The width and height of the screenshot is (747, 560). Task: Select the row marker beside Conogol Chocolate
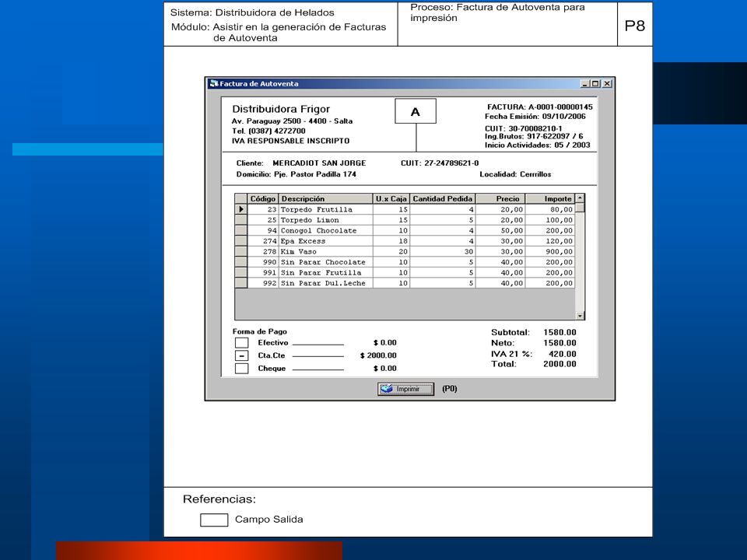click(241, 230)
